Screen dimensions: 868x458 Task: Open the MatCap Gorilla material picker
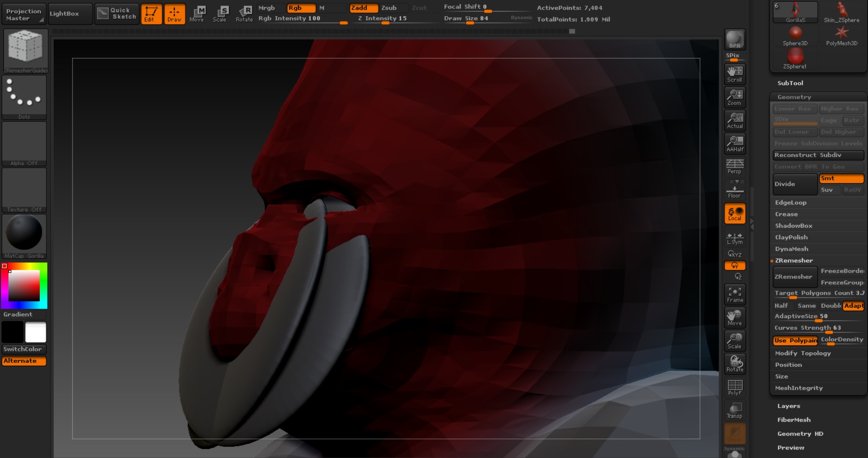pyautogui.click(x=24, y=236)
